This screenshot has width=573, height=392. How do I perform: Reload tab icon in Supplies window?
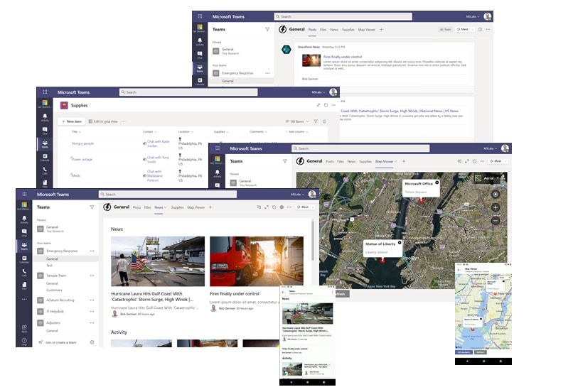326,105
